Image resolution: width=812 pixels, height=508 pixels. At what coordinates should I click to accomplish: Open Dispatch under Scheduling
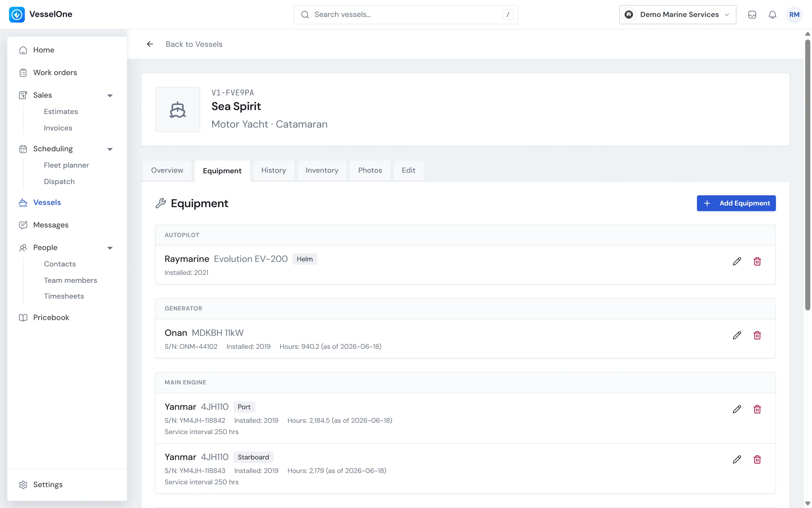tap(59, 182)
